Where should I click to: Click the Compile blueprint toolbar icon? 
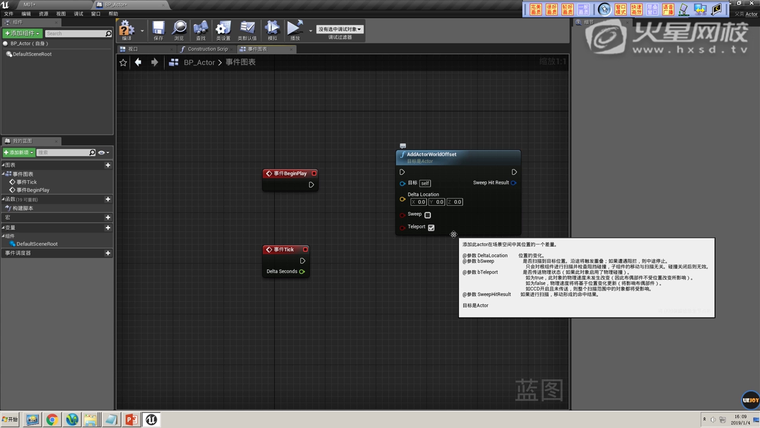(x=126, y=29)
